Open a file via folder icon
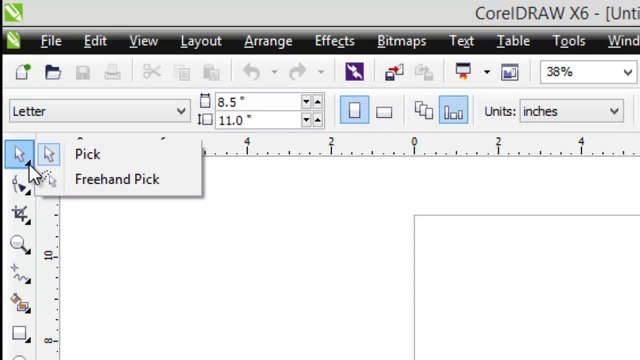The height and width of the screenshot is (360, 640). [x=53, y=72]
